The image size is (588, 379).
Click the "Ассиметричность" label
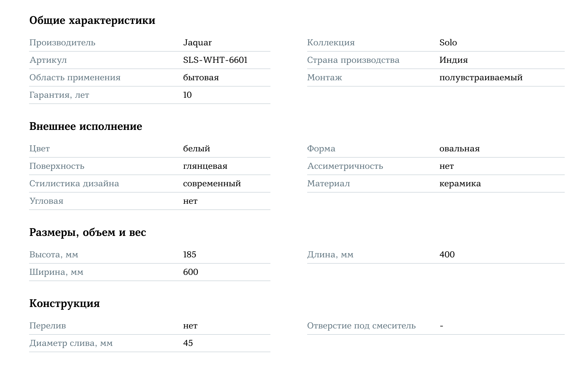click(x=345, y=166)
